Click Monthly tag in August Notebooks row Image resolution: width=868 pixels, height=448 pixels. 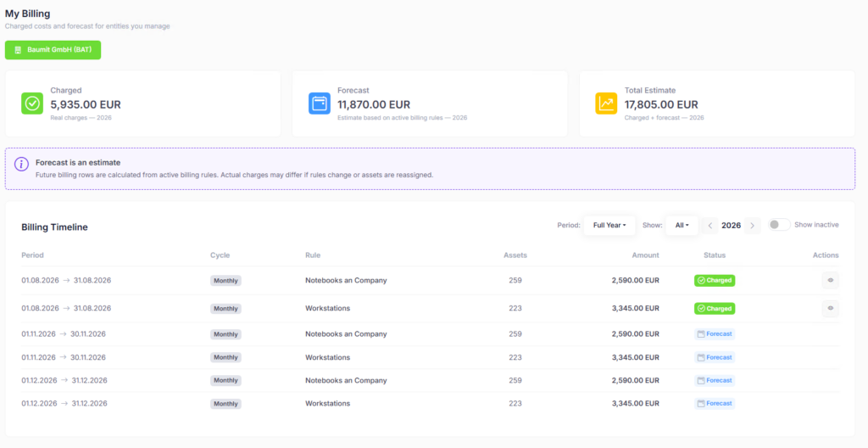225,281
